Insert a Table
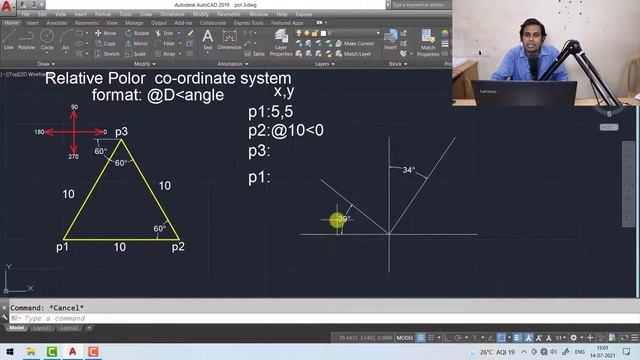640x360 pixels. (x=255, y=53)
